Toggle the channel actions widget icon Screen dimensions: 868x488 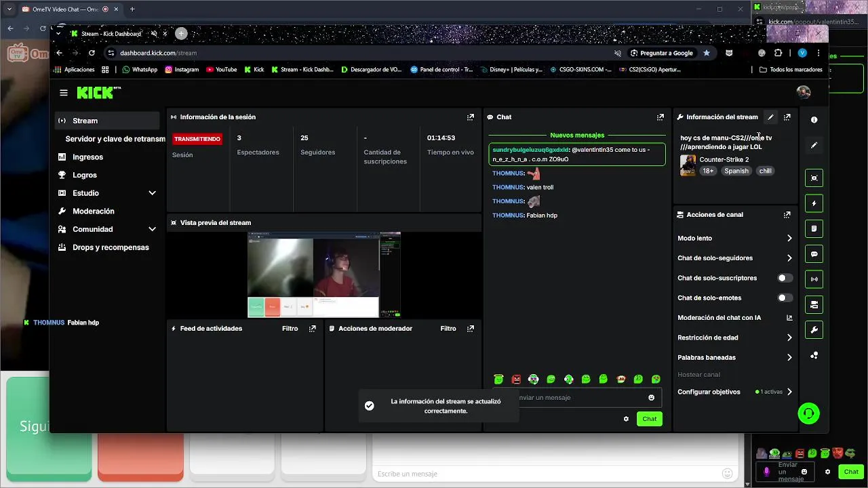[814, 304]
